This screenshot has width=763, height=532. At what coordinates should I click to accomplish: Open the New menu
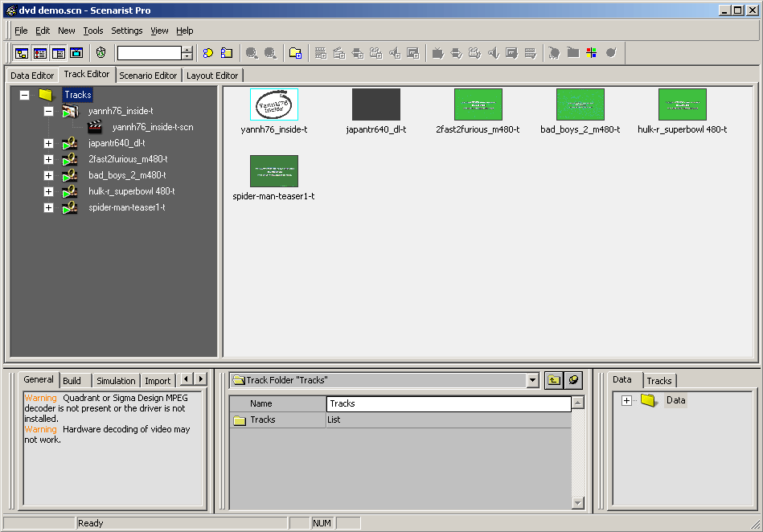point(67,31)
